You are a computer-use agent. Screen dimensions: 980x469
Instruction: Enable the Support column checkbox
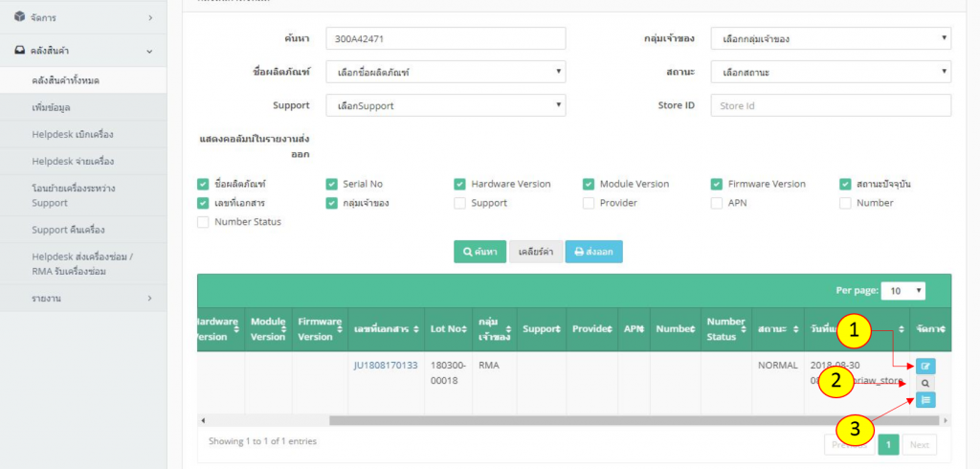[x=459, y=203]
